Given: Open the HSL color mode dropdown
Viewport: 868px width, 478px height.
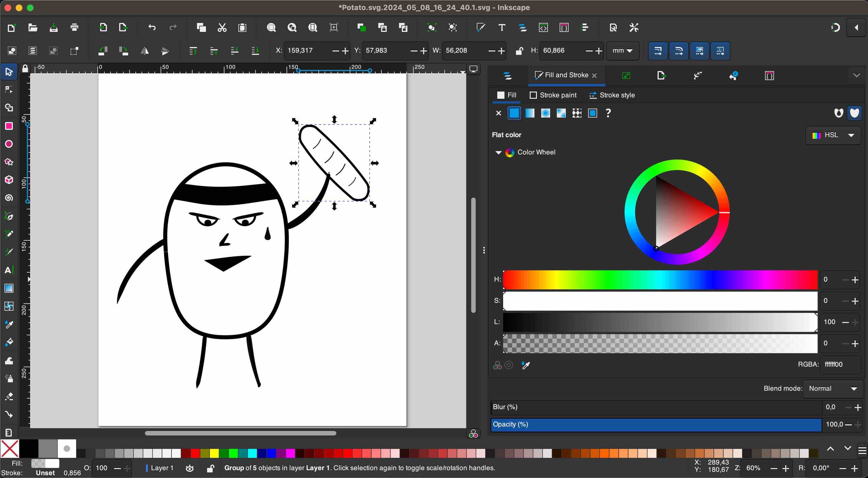Looking at the screenshot, I should click(x=833, y=135).
